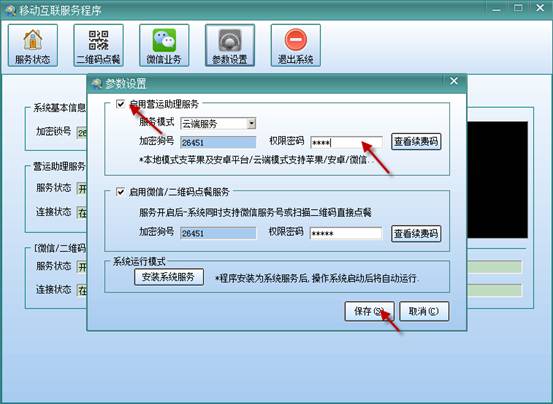553x404 pixels.
Task: Click the 参数设置 dialog title icon
Action: (96, 84)
